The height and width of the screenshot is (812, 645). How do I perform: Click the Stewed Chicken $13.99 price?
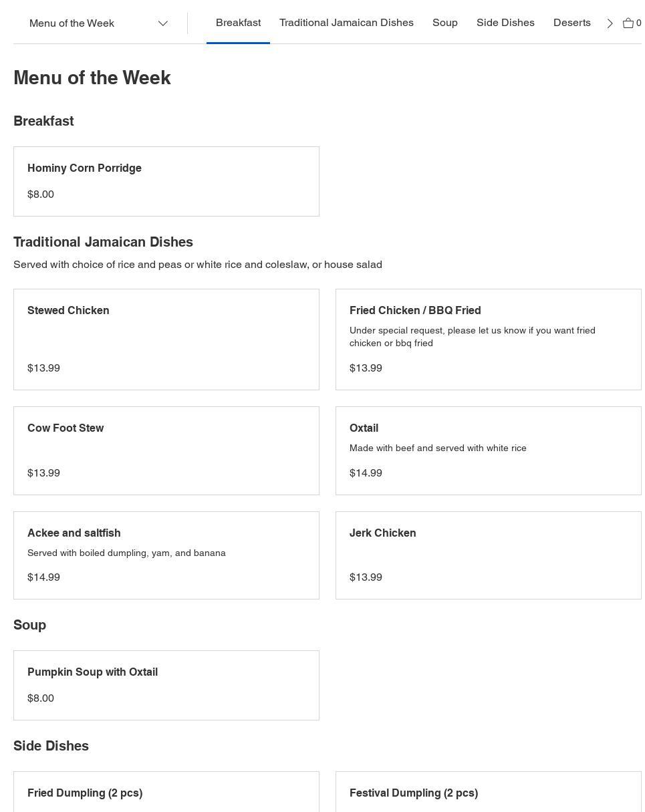pos(44,368)
